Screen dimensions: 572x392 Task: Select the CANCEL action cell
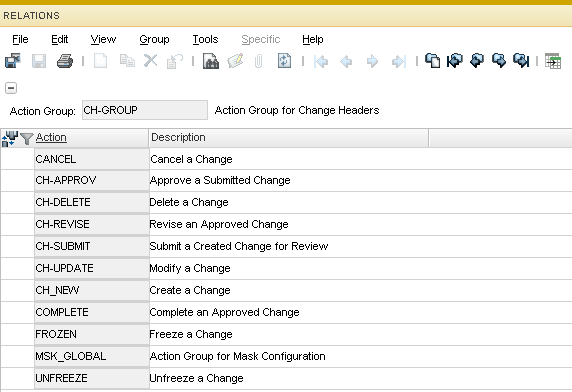pyautogui.click(x=92, y=159)
